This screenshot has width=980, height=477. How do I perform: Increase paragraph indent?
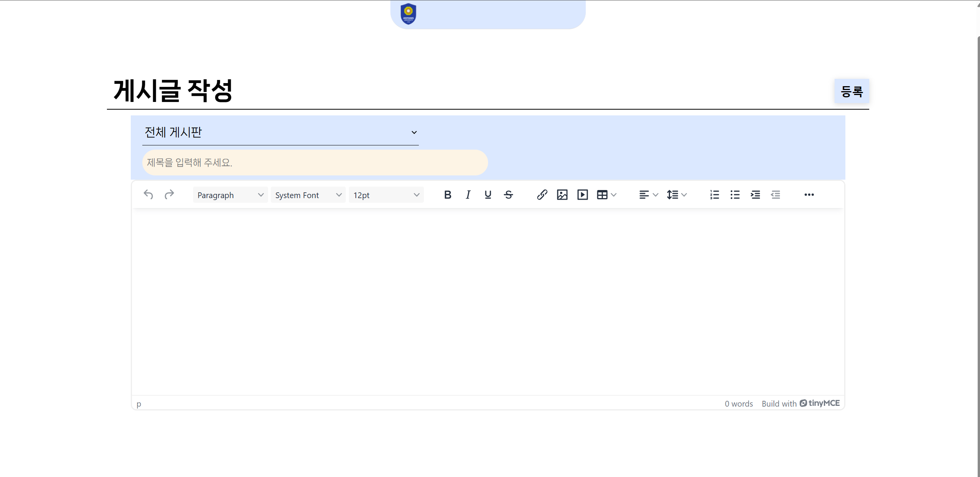[755, 195]
